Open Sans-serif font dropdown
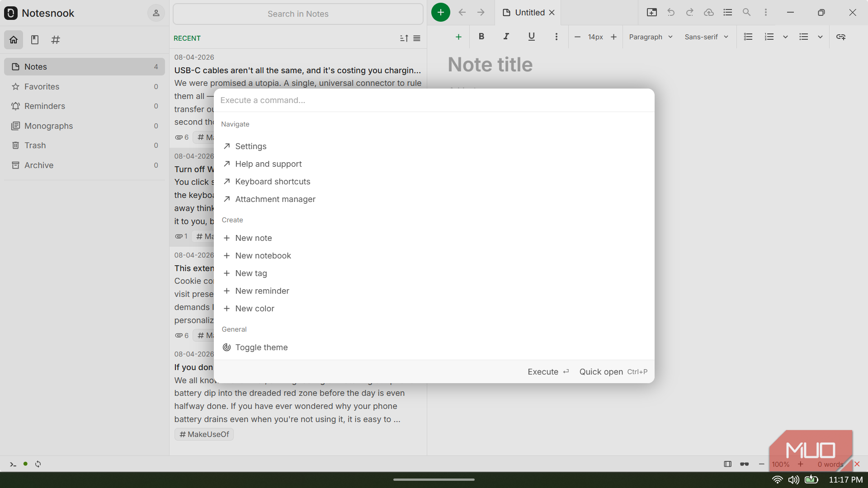868x488 pixels. pyautogui.click(x=706, y=37)
